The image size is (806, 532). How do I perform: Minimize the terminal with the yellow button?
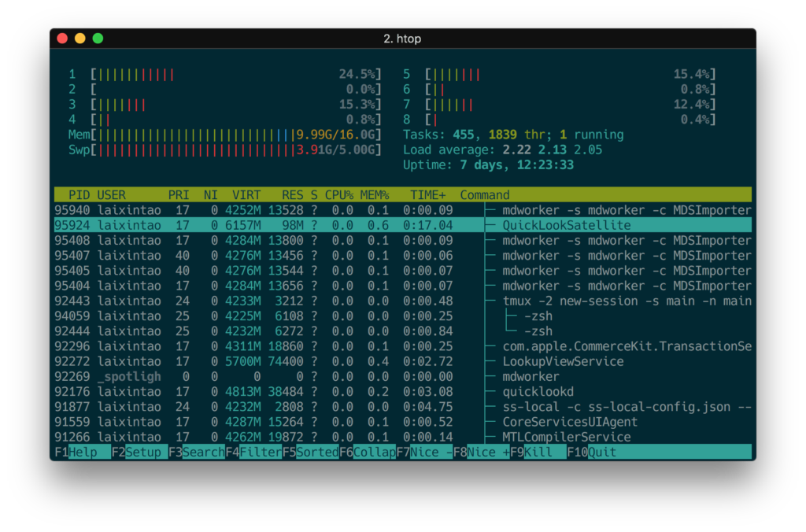80,39
